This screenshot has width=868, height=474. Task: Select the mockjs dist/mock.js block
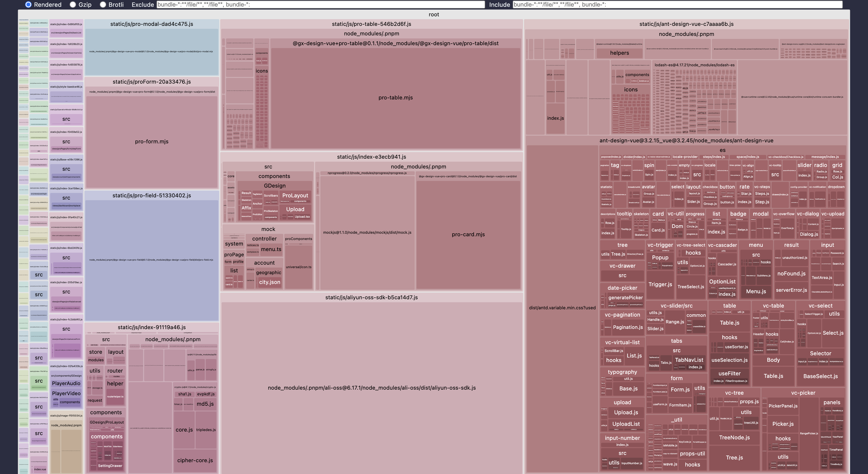(367, 232)
